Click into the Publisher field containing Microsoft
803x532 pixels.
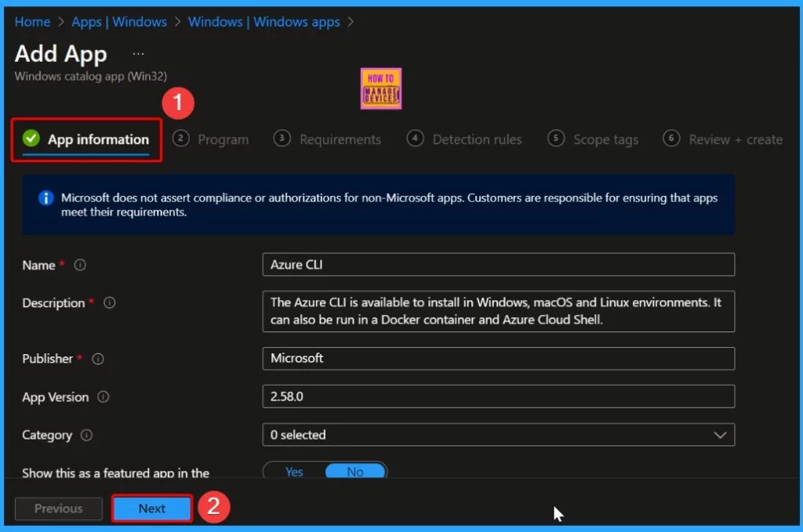(498, 358)
